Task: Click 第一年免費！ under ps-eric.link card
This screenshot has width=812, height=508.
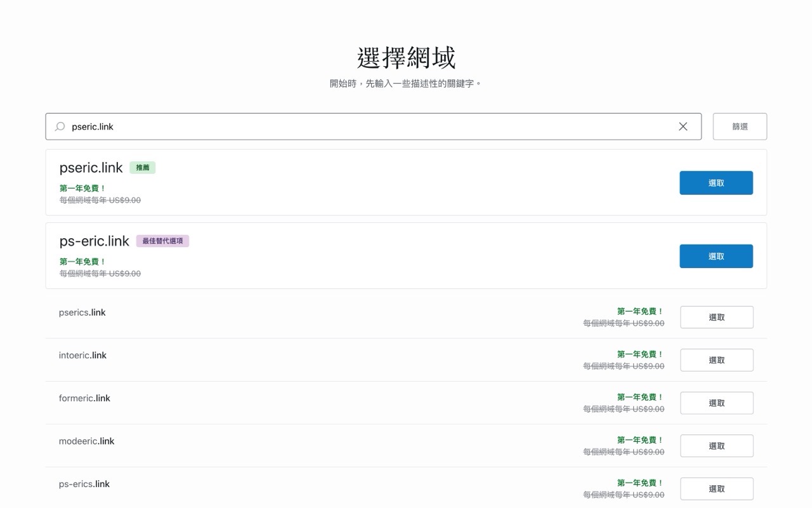Action: [x=83, y=262]
